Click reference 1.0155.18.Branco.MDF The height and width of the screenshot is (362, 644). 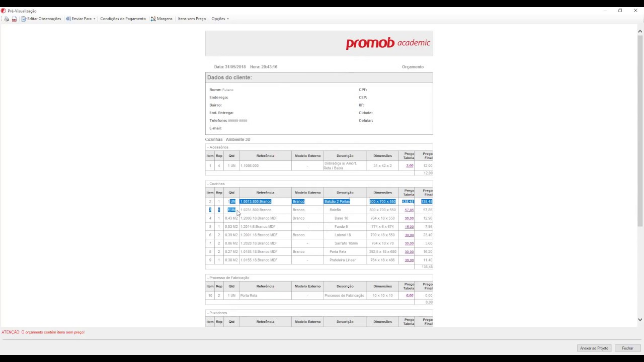[259, 260]
